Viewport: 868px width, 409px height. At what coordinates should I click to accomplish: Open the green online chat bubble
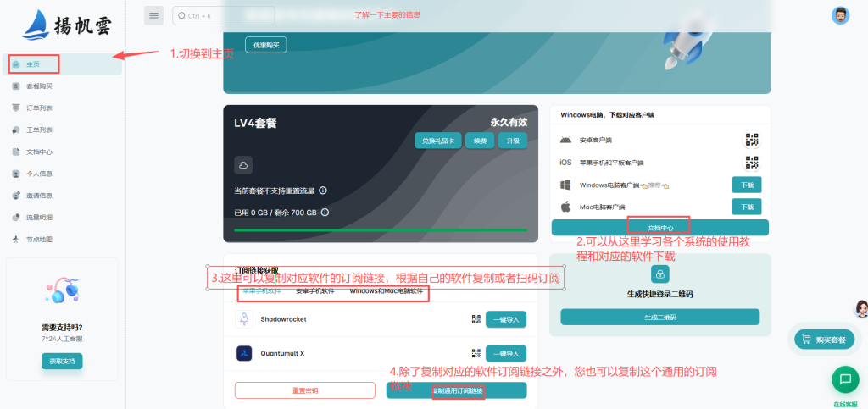pos(844,379)
